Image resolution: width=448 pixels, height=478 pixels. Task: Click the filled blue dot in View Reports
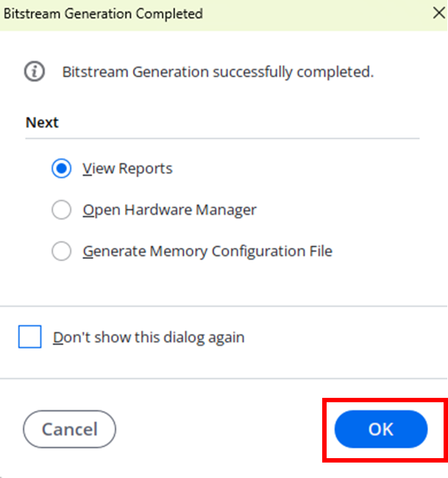tap(61, 168)
